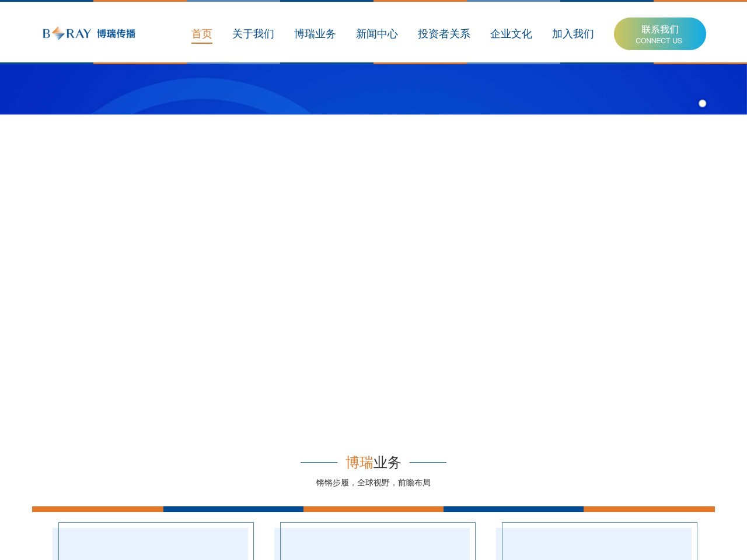Click the tagline 锵锵步履，全球视野，前瞻布局
Screen dimensions: 747x560
pos(373,482)
